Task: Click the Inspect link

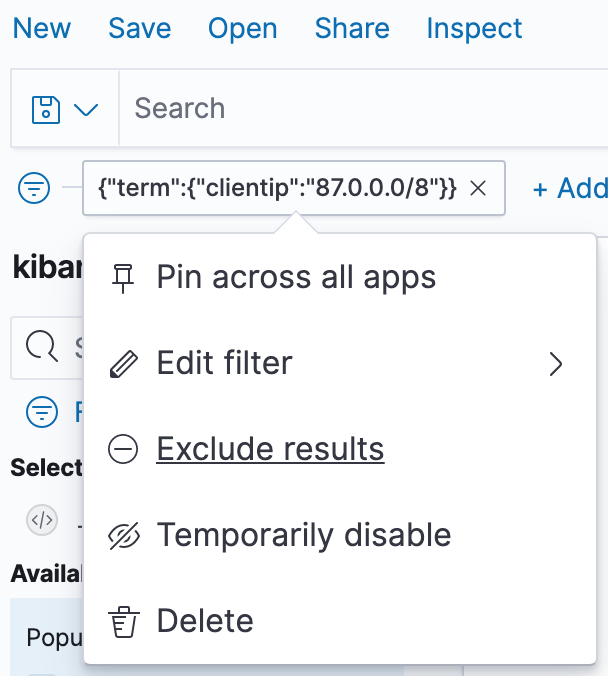Action: [x=474, y=28]
